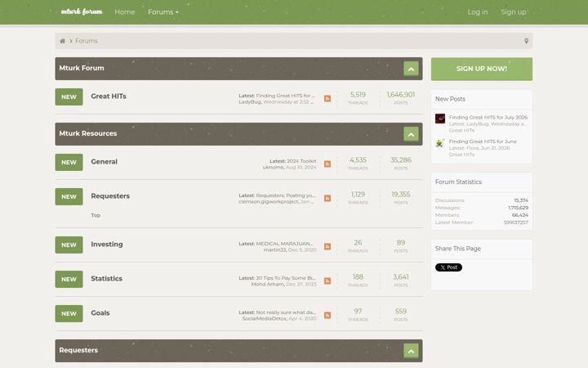
Task: Open latest post in Great HITs row
Action: point(286,96)
